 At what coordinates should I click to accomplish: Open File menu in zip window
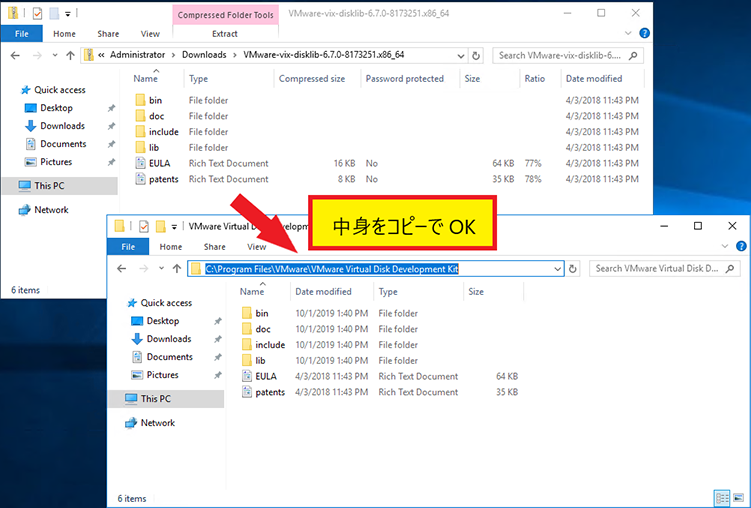(x=22, y=34)
